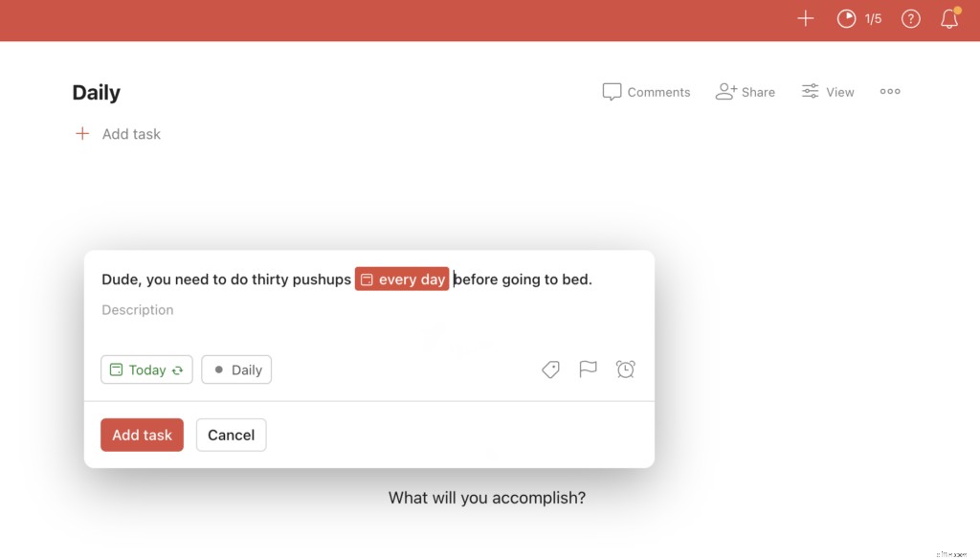
Task: Expand the View layout options
Action: (x=827, y=91)
